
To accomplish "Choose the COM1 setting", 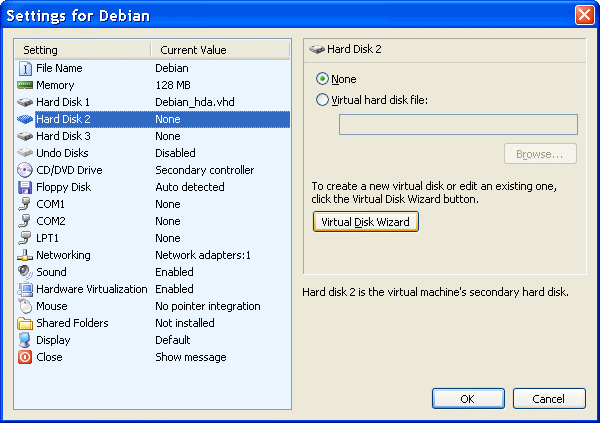I will tap(153, 204).
